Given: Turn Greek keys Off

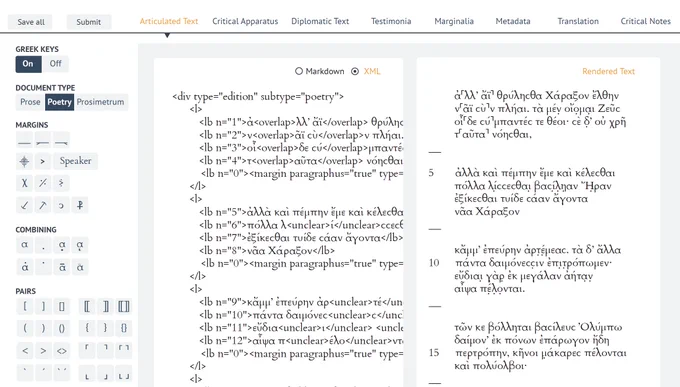Looking at the screenshot, I should pos(56,64).
